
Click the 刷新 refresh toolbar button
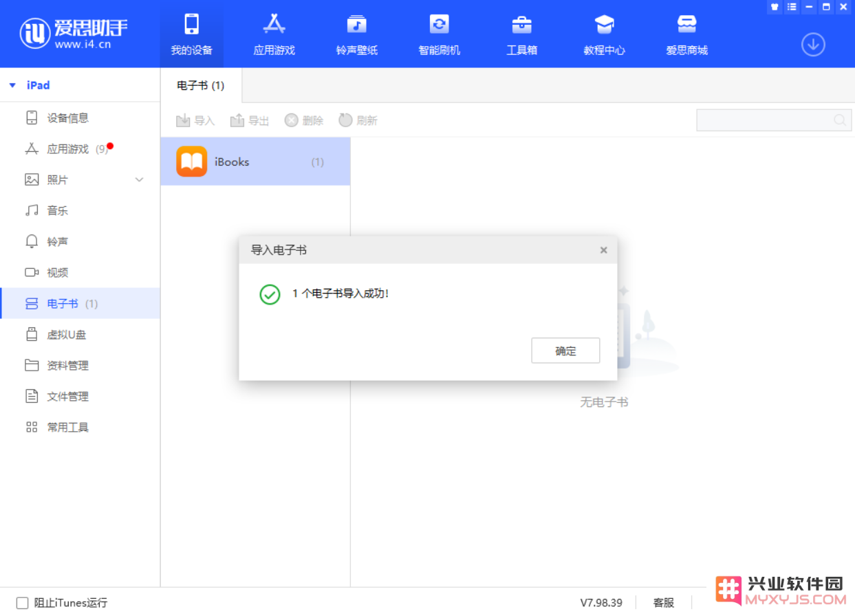(x=358, y=121)
